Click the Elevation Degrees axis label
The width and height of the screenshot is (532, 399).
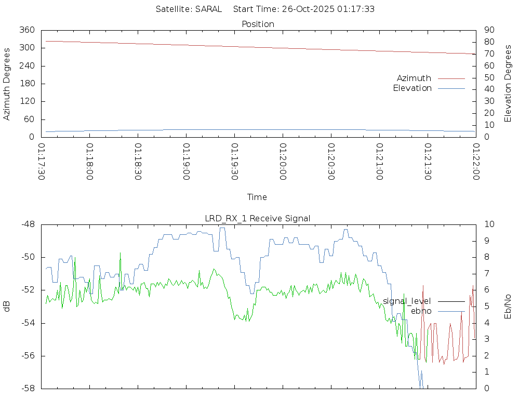coord(508,84)
